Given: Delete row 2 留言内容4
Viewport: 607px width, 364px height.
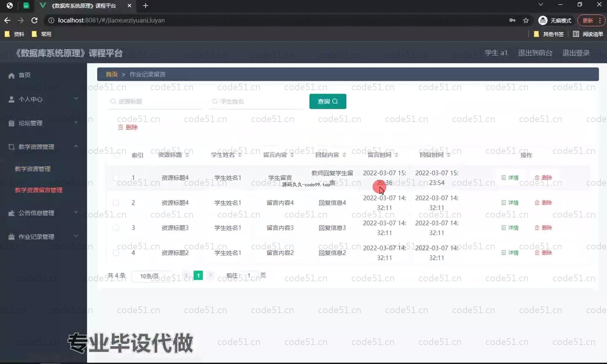Looking at the screenshot, I should pyautogui.click(x=543, y=202).
